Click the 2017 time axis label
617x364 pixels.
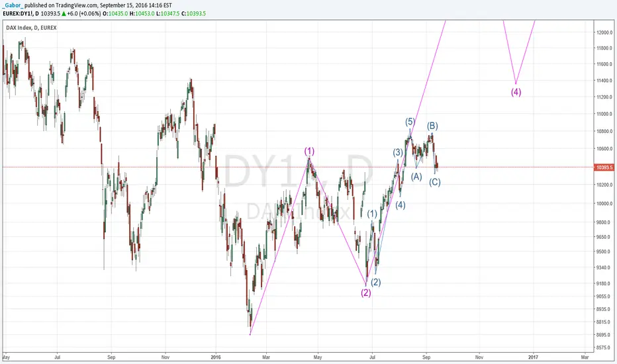tap(533, 357)
